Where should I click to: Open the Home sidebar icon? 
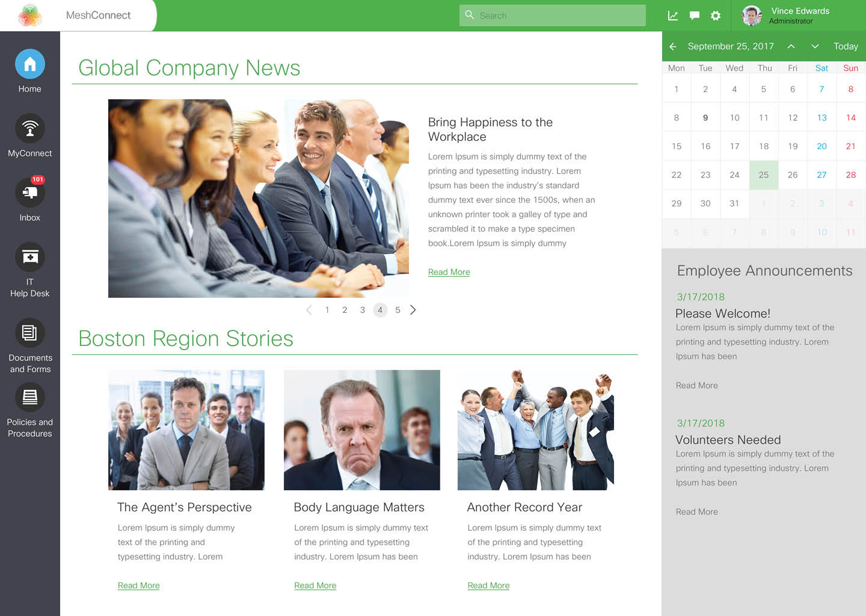(x=29, y=64)
